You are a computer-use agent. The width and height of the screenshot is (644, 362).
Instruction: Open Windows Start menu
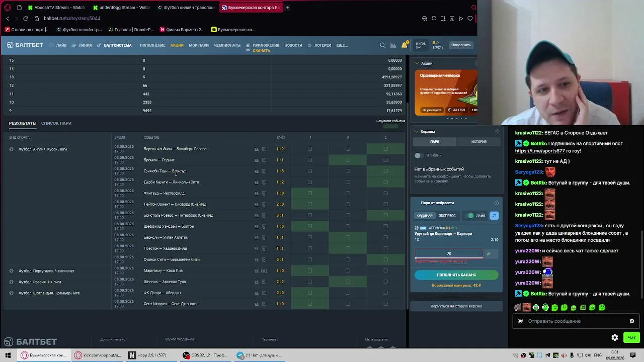point(8,355)
